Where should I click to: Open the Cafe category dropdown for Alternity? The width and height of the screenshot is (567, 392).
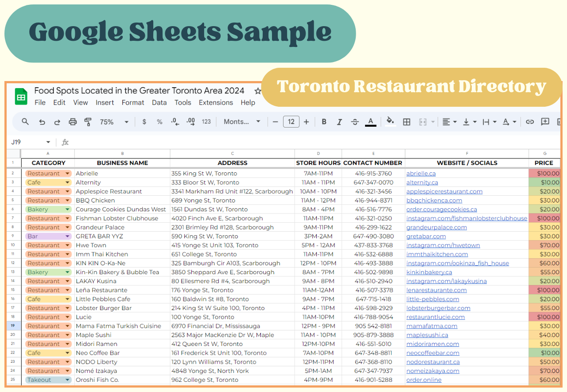pos(67,182)
